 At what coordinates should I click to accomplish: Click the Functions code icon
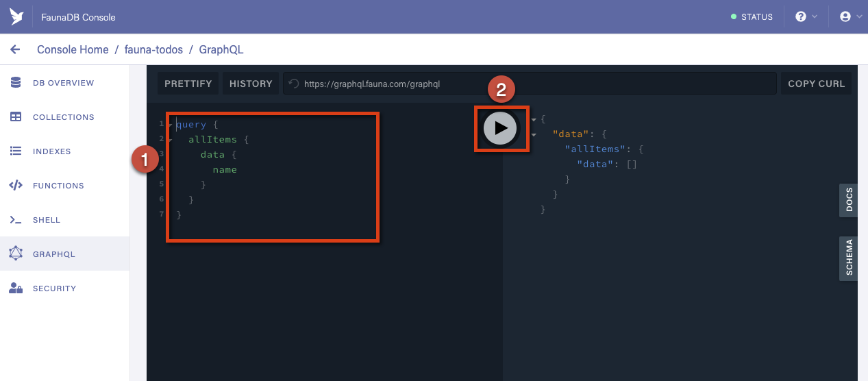tap(16, 186)
